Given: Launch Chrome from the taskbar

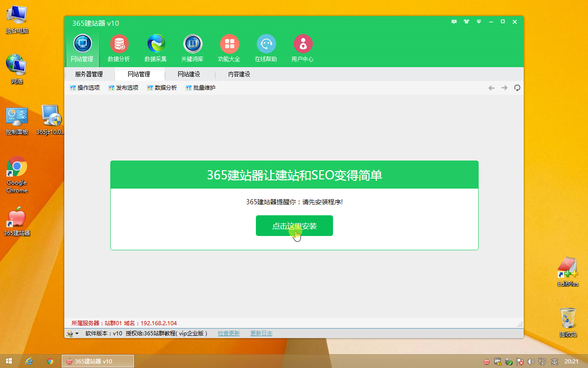Looking at the screenshot, I should pyautogui.click(x=51, y=361).
